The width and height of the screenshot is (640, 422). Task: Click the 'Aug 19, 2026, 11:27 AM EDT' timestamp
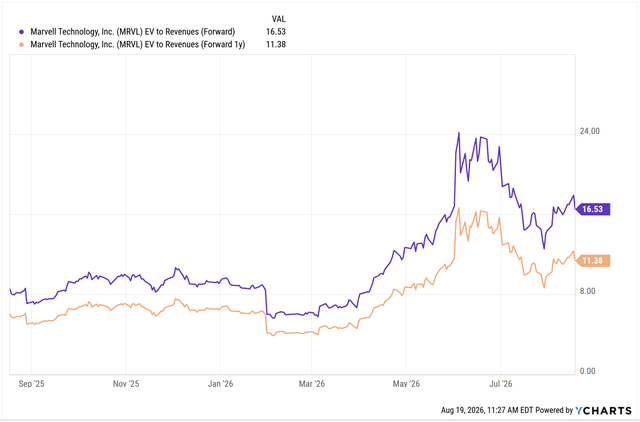[x=487, y=411]
